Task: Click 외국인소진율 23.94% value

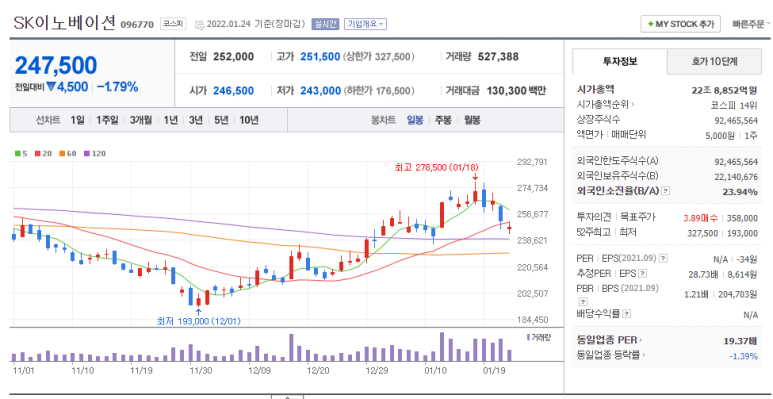Action: tap(740, 192)
